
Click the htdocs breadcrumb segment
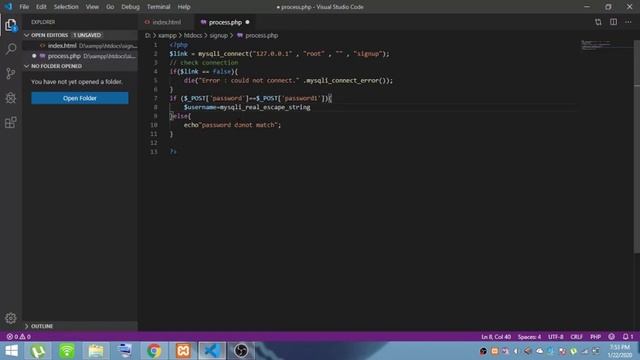tap(193, 36)
